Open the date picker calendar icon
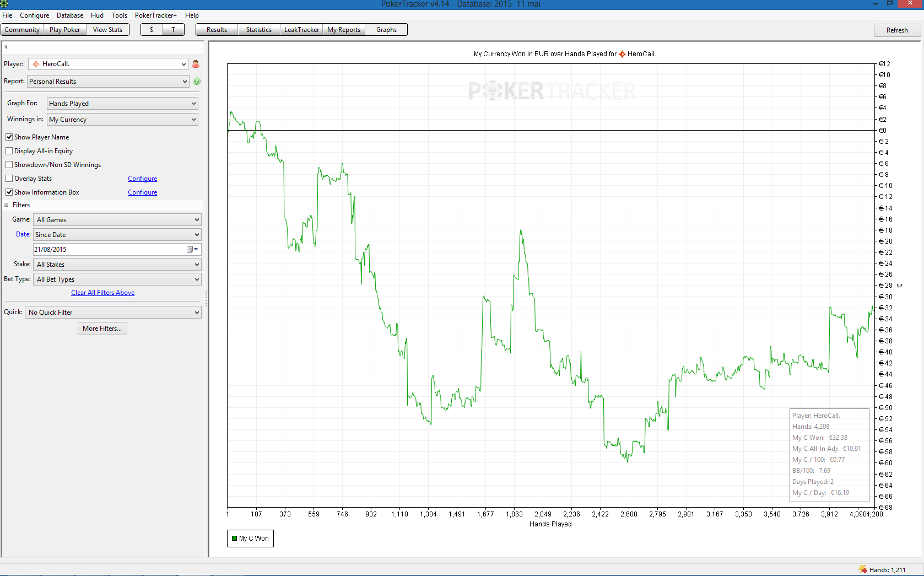The height and width of the screenshot is (576, 924). (x=192, y=250)
